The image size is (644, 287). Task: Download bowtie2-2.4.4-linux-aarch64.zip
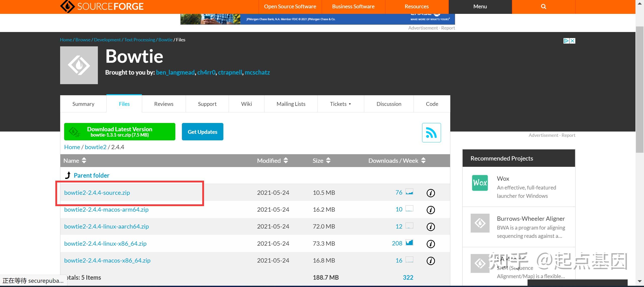coord(106,226)
